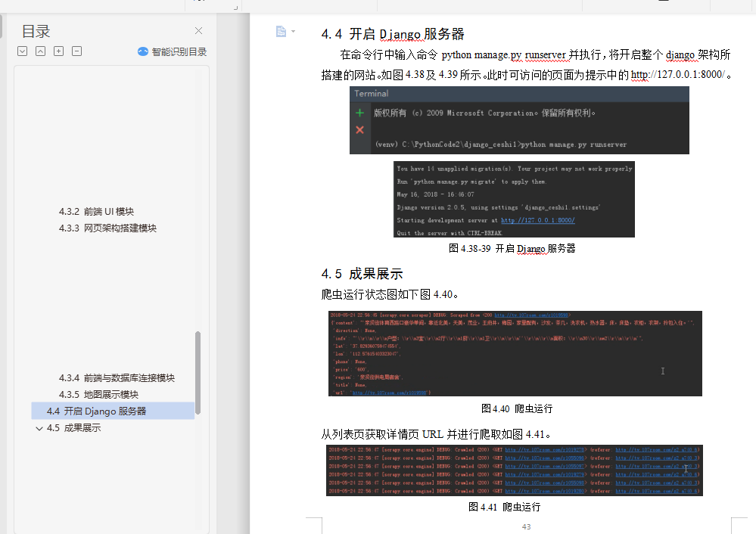Collapse the 4.5 成果展示 chevron
Screen dimensions: 756x534
click(x=39, y=428)
